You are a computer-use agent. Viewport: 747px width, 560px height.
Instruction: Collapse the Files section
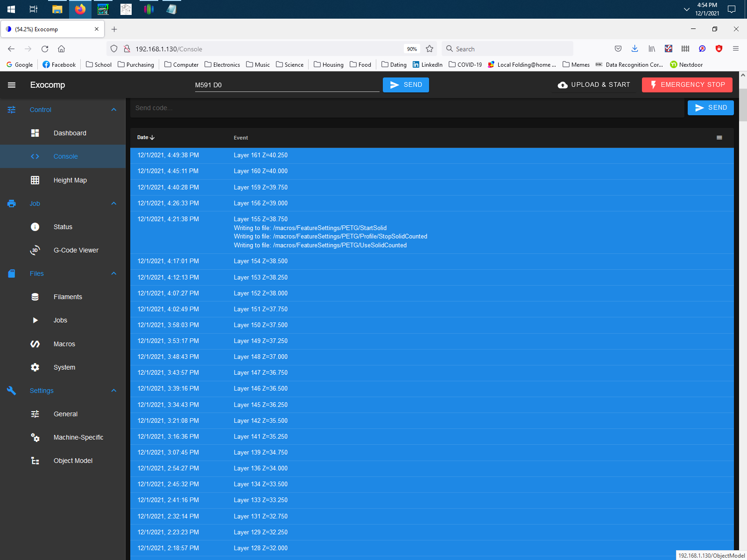[114, 273]
